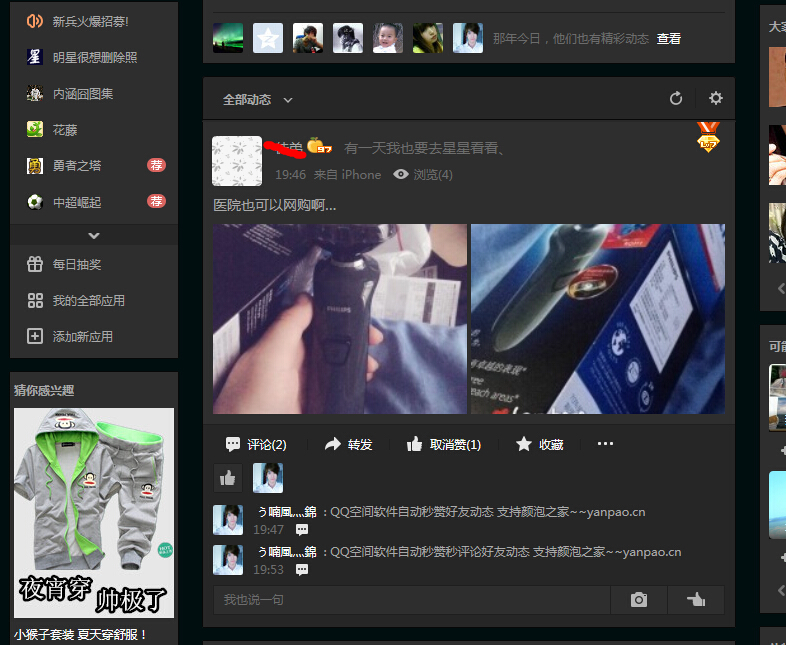
Task: Click inside the 我也说一句 comment field
Action: pos(410,600)
